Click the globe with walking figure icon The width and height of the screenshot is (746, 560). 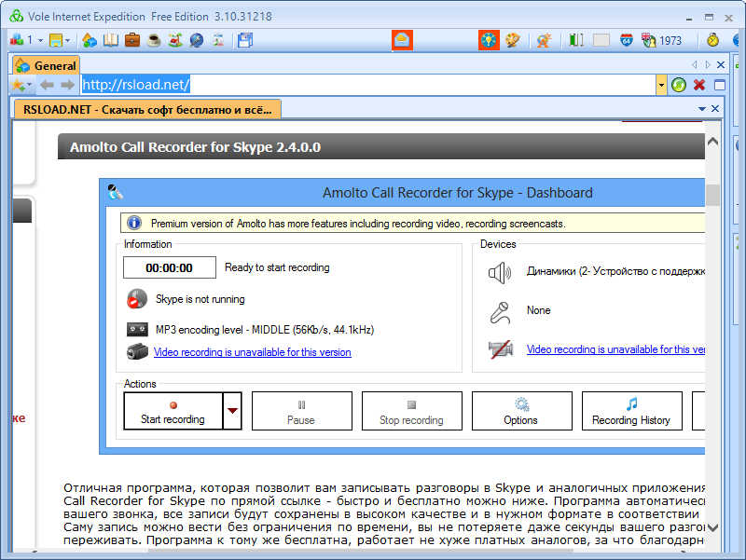point(543,40)
